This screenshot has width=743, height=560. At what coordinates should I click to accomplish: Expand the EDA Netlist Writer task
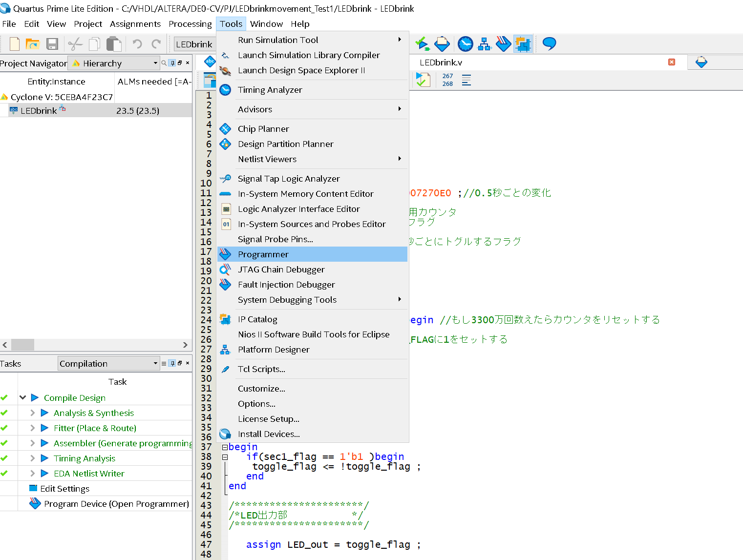tap(33, 473)
